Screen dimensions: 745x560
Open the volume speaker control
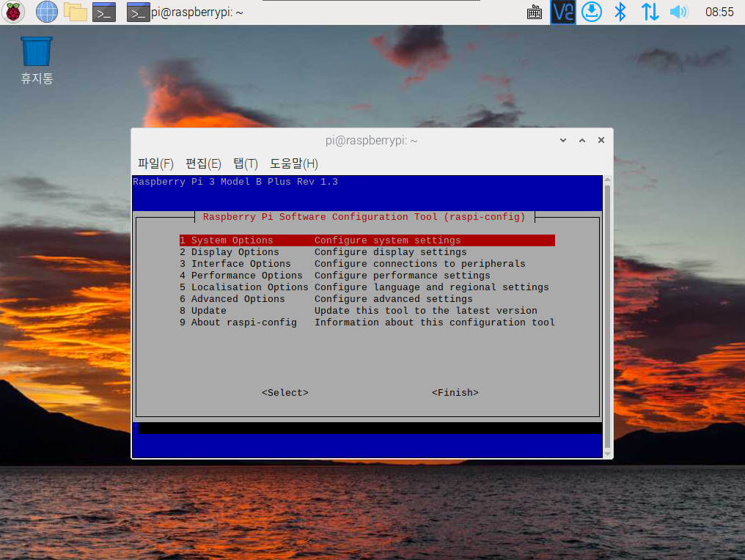tap(678, 12)
